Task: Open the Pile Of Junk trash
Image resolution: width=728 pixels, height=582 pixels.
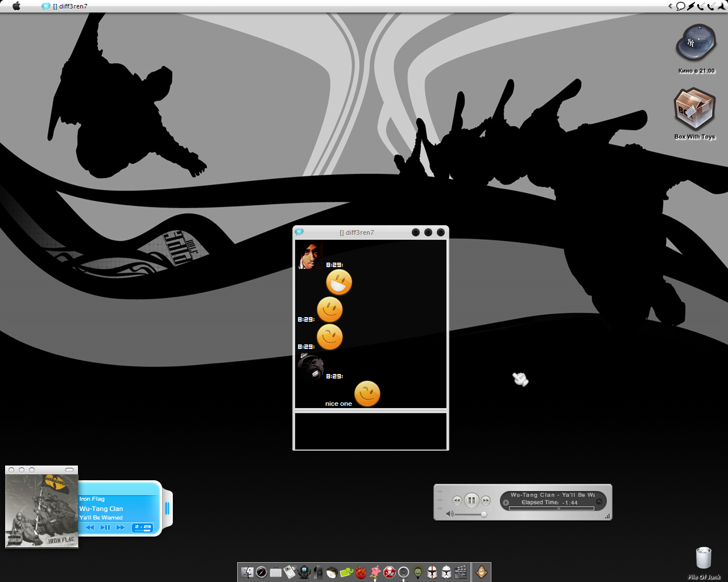Action: (704, 563)
